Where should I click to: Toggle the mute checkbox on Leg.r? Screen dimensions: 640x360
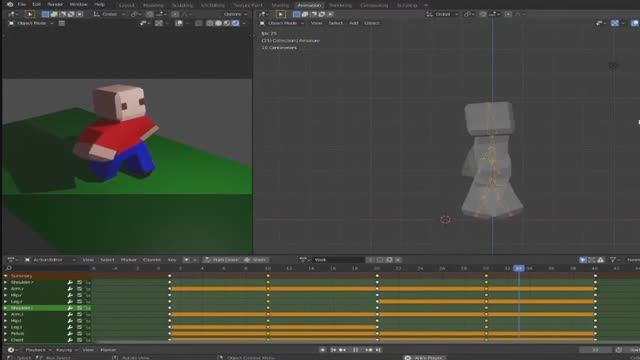[80, 302]
